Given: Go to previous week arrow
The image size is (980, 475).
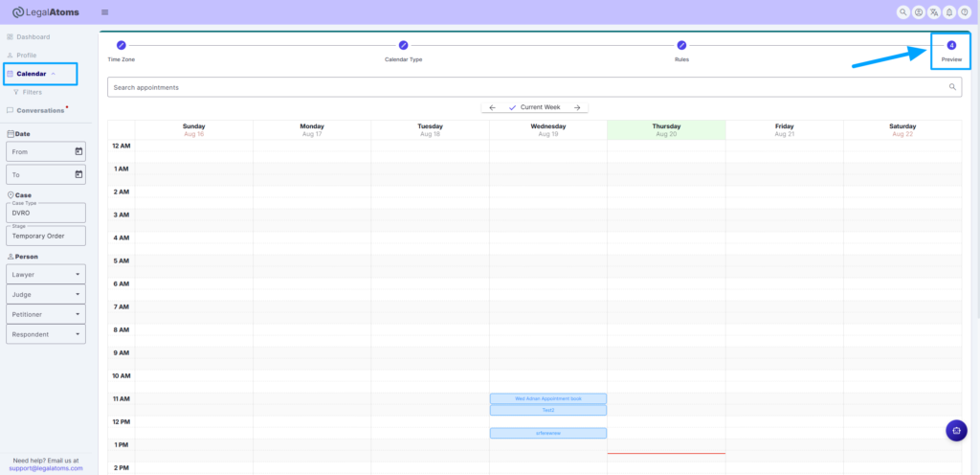Looking at the screenshot, I should [493, 107].
